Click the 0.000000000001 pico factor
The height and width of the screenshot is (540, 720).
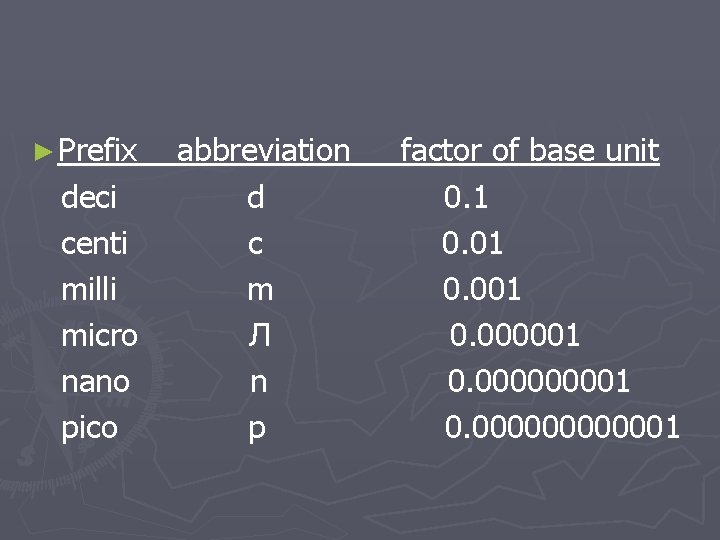click(x=562, y=427)
